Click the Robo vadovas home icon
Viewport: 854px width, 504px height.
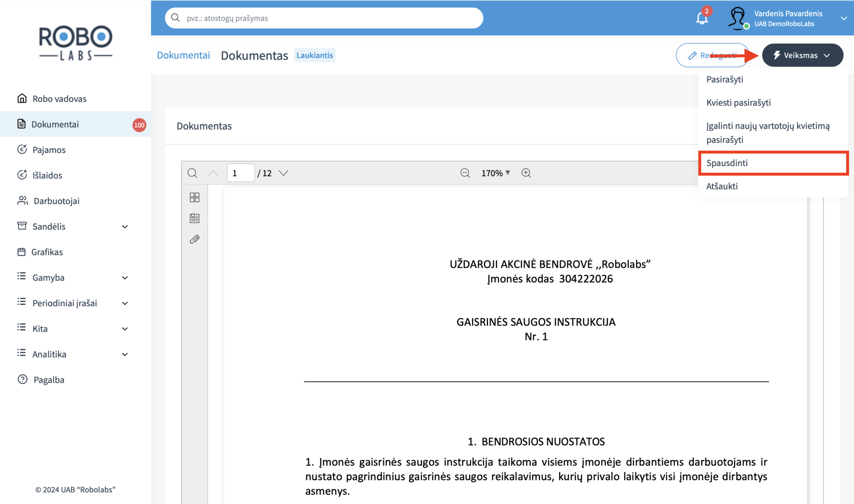pos(22,98)
